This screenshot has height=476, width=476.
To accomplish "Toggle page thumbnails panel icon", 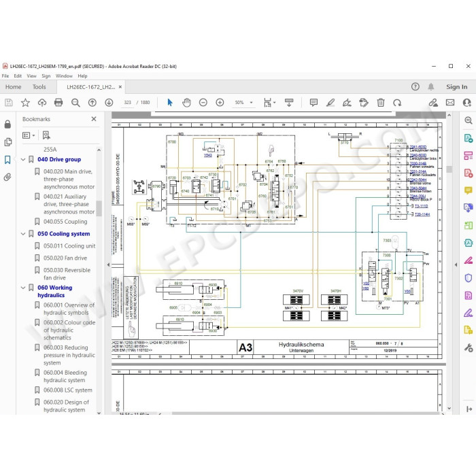I will tap(8, 141).
